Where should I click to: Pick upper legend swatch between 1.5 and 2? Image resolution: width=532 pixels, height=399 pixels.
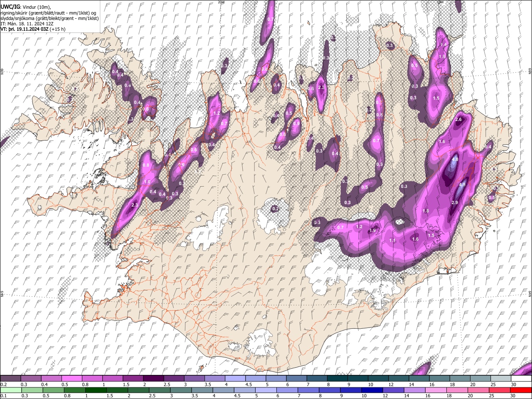[133, 379]
